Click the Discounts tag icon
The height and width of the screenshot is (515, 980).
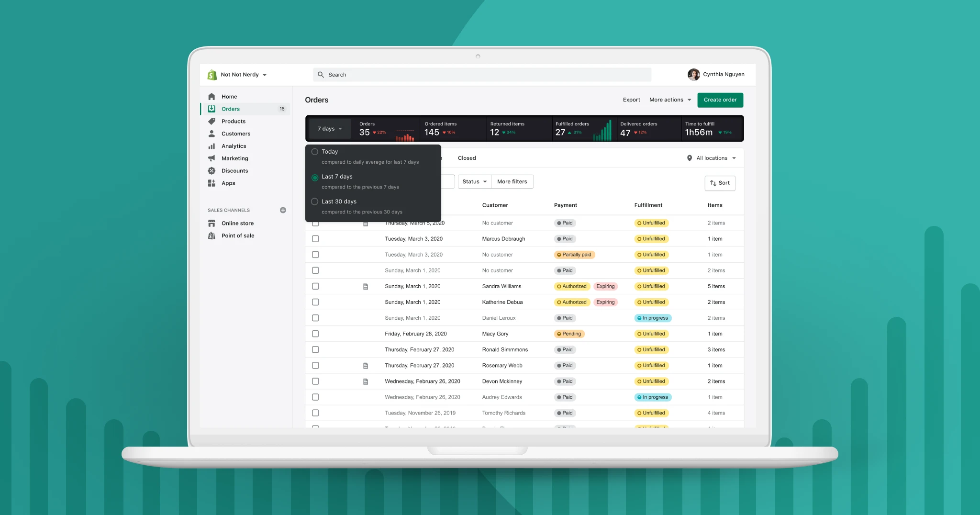pyautogui.click(x=212, y=170)
